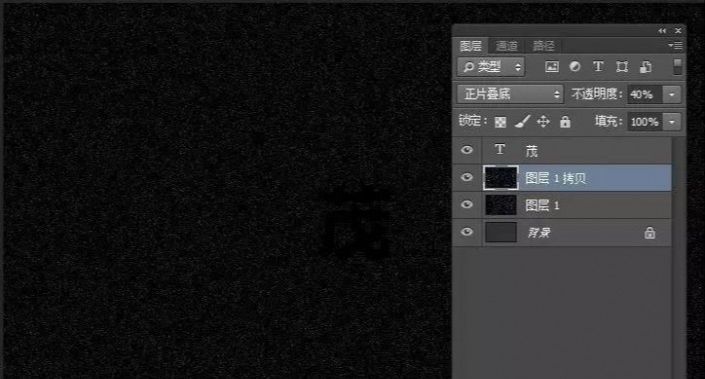The height and width of the screenshot is (379, 705).
Task: Switch to the 图层 tab
Action: pyautogui.click(x=470, y=46)
